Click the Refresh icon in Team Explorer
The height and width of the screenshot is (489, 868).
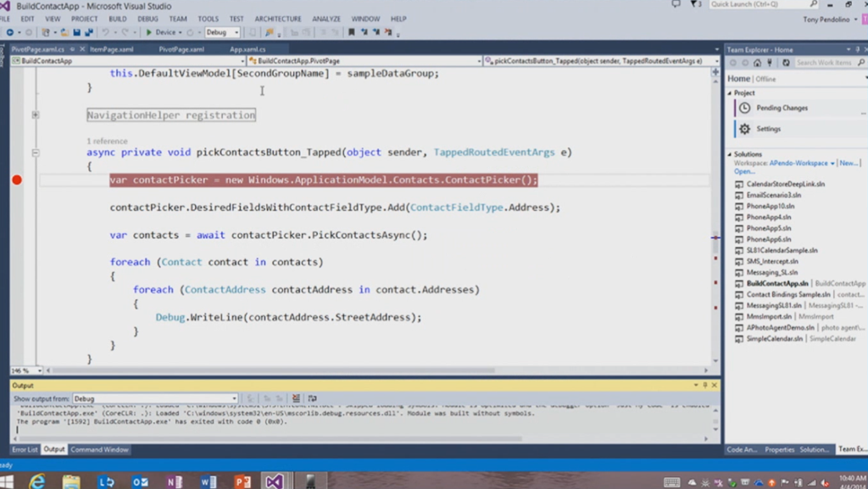tap(786, 63)
